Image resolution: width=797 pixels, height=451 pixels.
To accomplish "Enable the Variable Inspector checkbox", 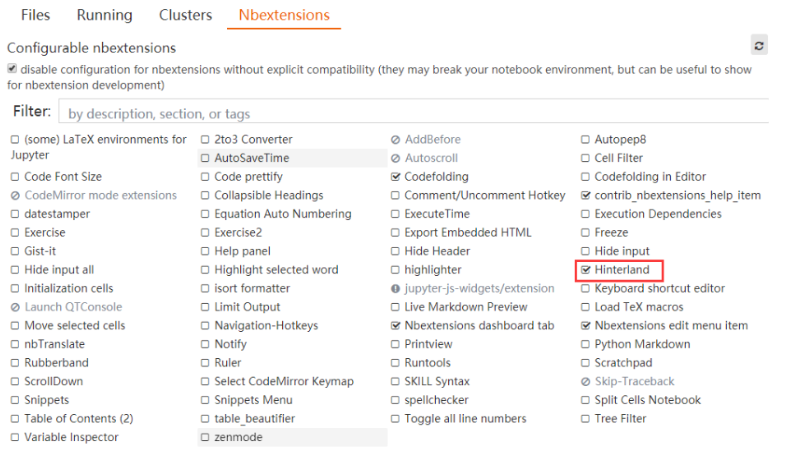I will 15,438.
